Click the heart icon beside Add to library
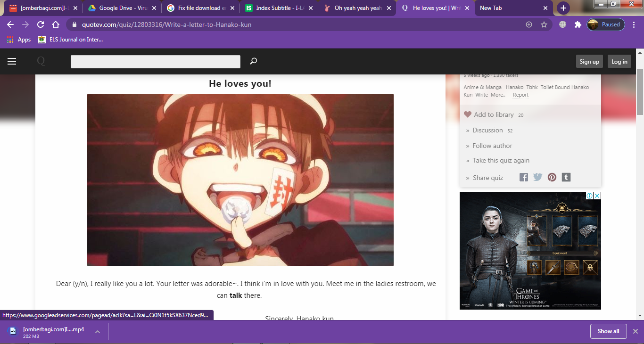This screenshot has height=344, width=644. [x=468, y=115]
